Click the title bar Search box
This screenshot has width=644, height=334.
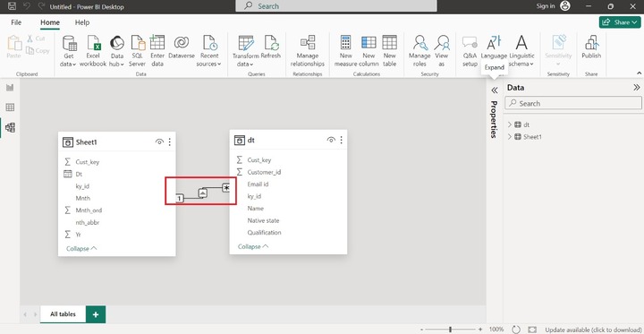336,6
